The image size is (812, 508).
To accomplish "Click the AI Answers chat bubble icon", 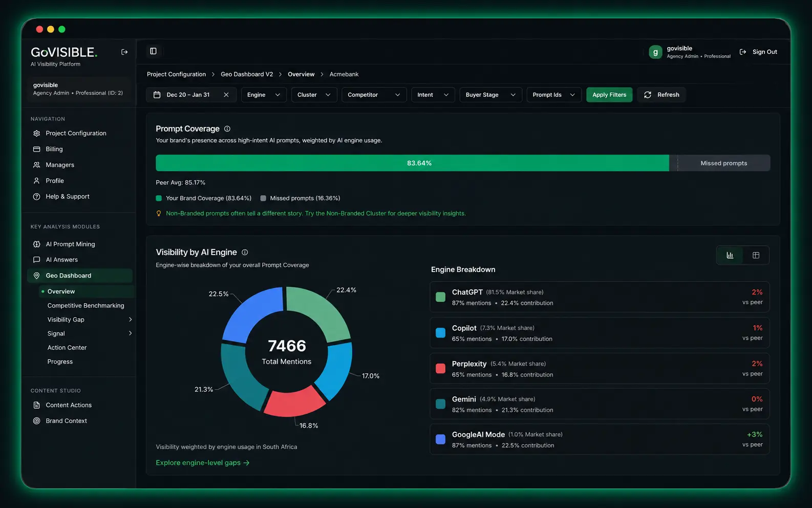I will click(37, 260).
